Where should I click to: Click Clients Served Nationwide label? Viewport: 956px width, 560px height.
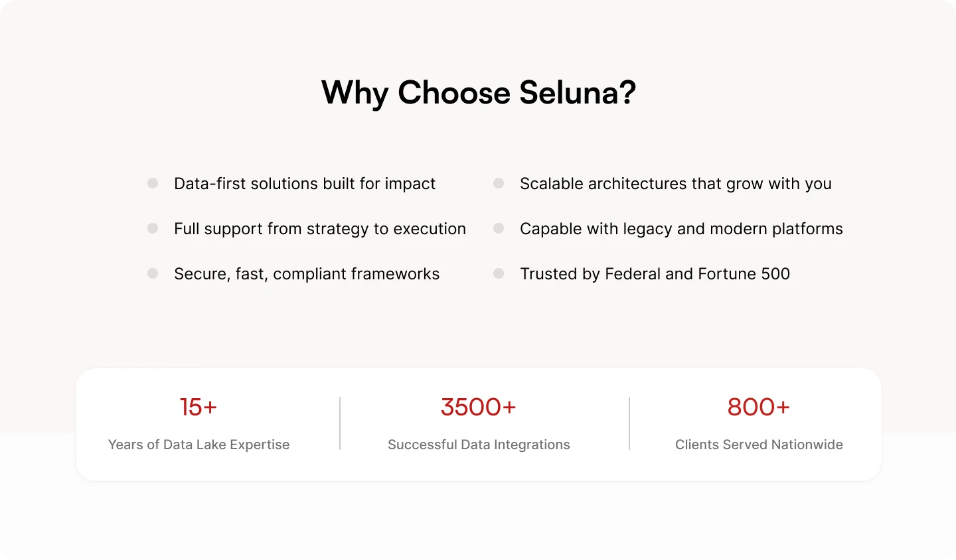click(x=759, y=445)
